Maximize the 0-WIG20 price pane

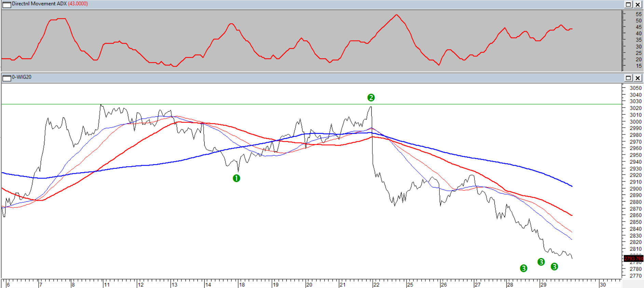[x=628, y=78]
